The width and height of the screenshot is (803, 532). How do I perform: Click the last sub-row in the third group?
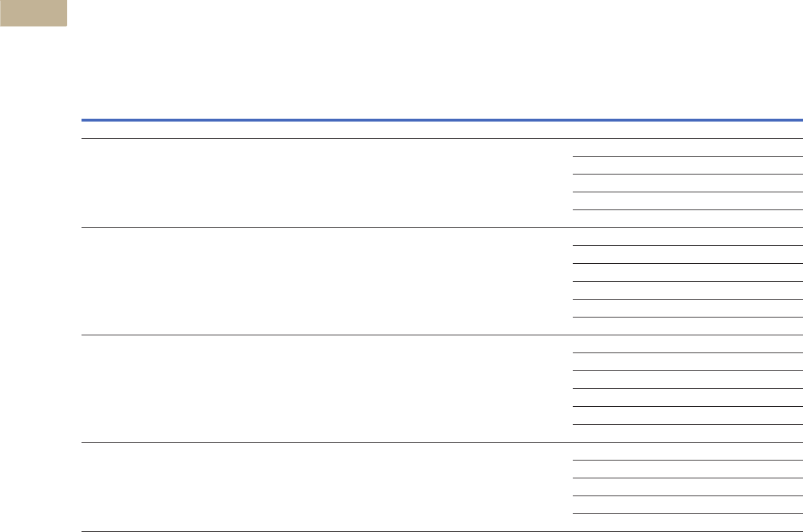[687, 433]
